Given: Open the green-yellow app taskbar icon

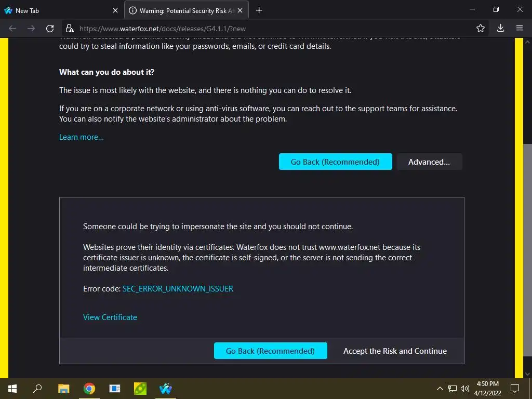Looking at the screenshot, I should tap(140, 389).
